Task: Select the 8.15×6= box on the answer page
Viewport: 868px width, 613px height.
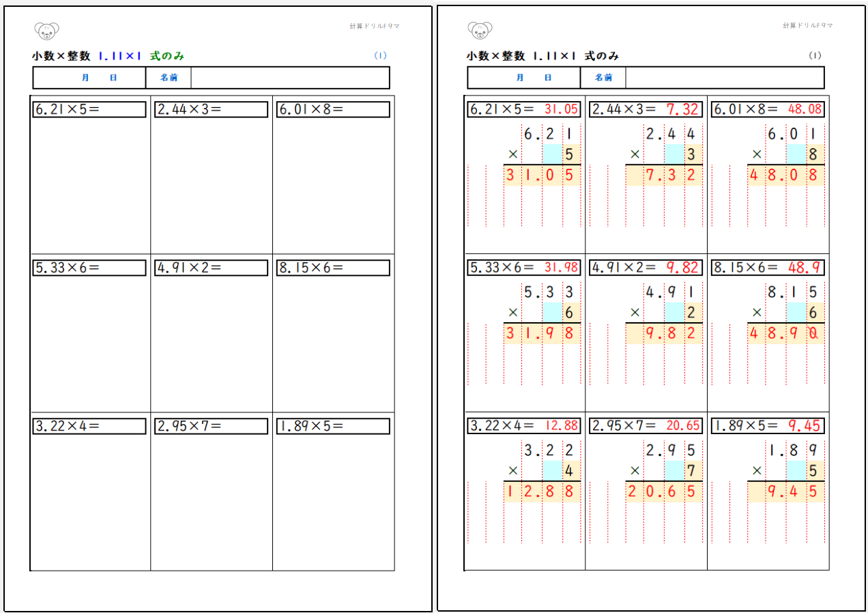Action: pos(767,268)
